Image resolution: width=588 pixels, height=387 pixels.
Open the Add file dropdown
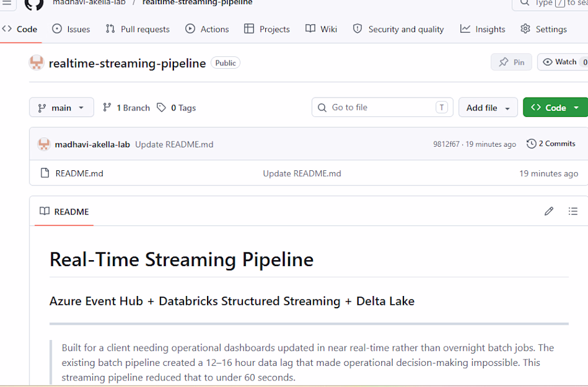tap(488, 108)
